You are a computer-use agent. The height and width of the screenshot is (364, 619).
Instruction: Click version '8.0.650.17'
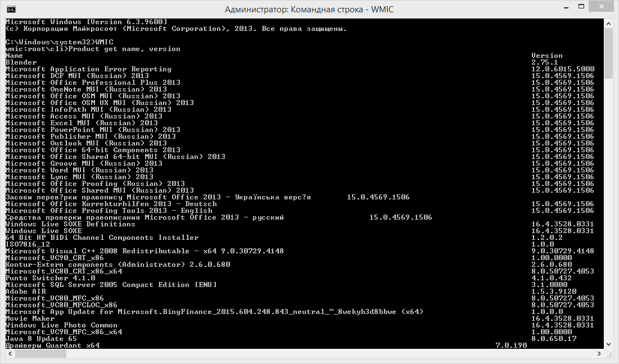pyautogui.click(x=553, y=339)
